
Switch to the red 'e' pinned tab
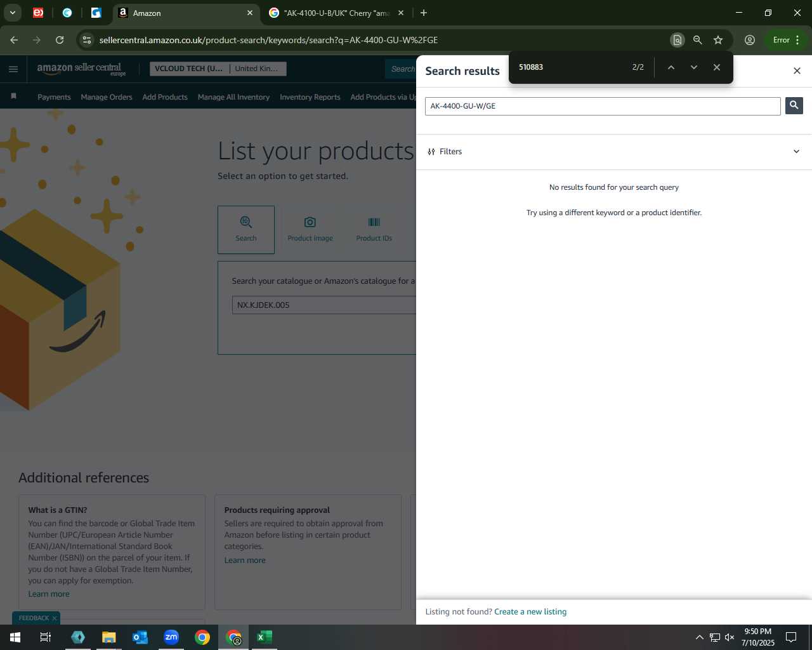38,13
